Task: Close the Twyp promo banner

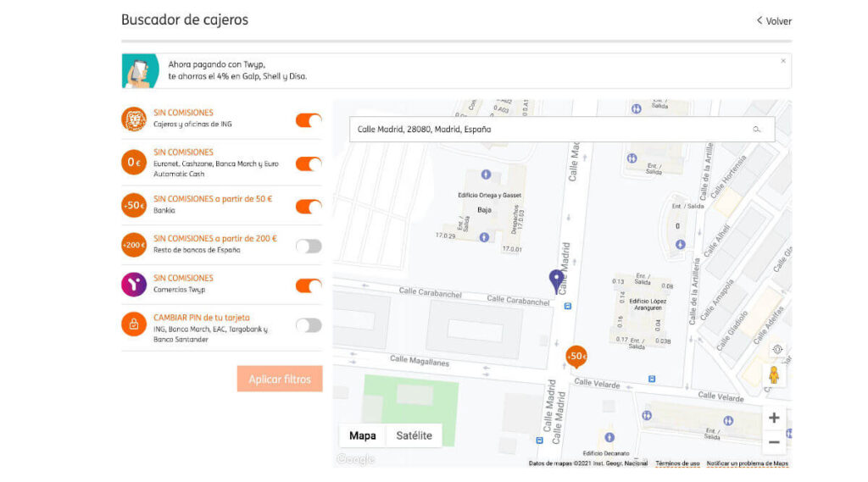Action: (x=783, y=61)
